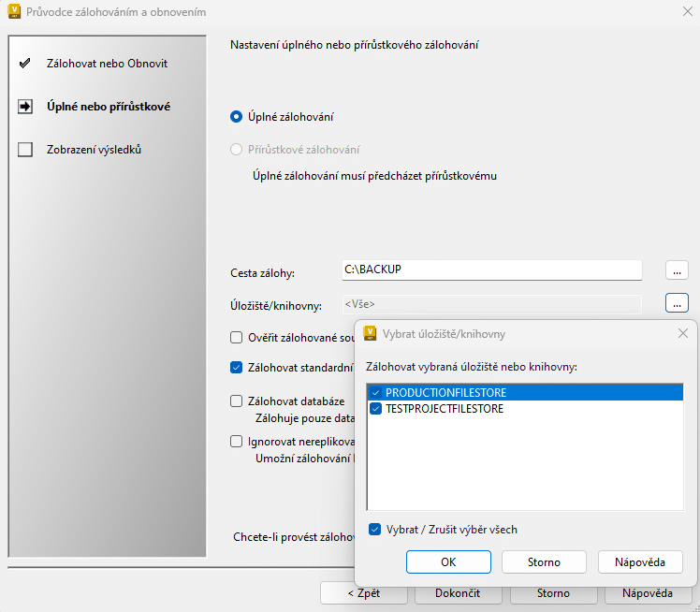The height and width of the screenshot is (612, 700).
Task: Select the Zálohovat nebo Obnovit step
Action: [x=107, y=64]
